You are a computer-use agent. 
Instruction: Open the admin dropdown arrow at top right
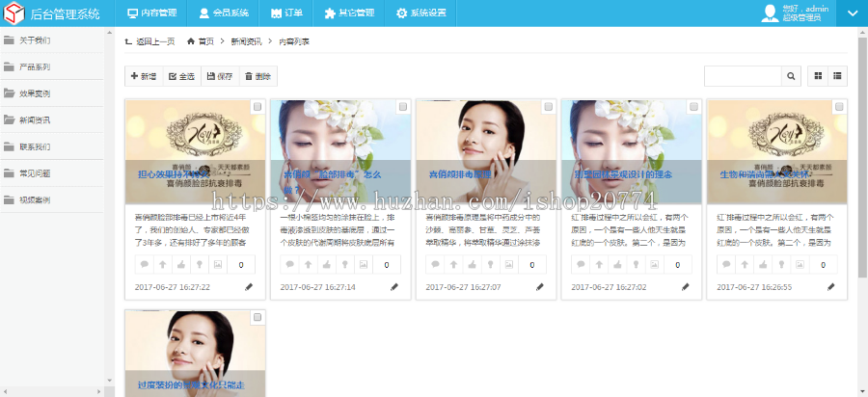tap(852, 13)
